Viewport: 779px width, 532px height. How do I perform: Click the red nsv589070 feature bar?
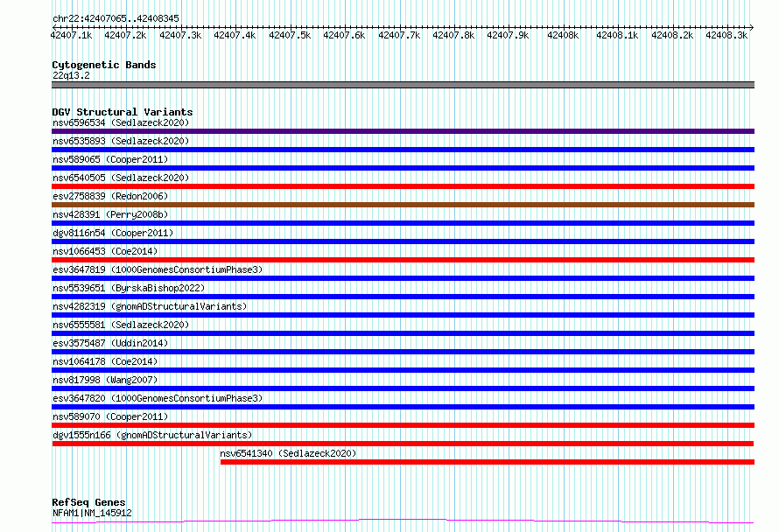[x=403, y=425]
